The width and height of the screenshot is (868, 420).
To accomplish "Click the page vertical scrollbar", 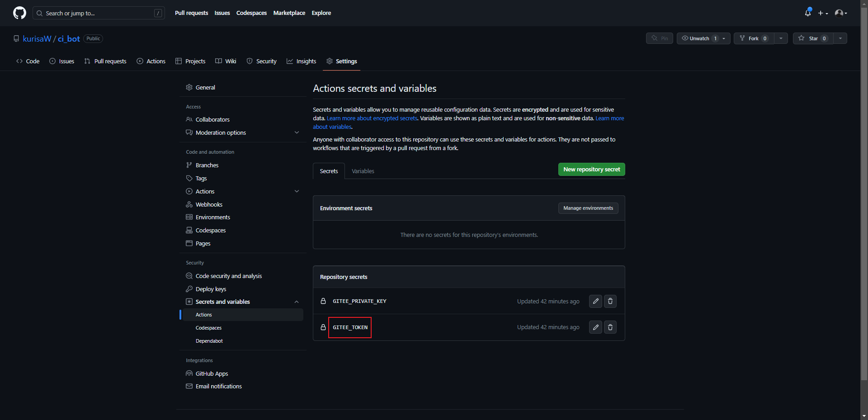I will point(864,194).
